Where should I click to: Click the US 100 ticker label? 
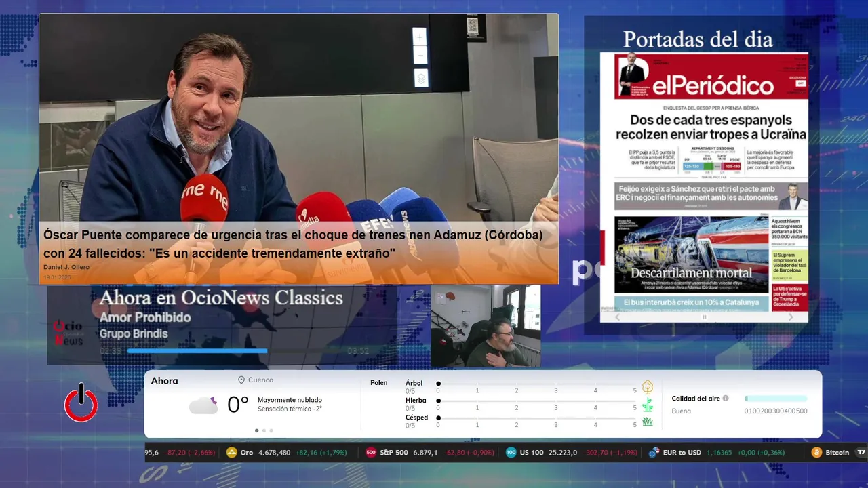click(x=532, y=453)
